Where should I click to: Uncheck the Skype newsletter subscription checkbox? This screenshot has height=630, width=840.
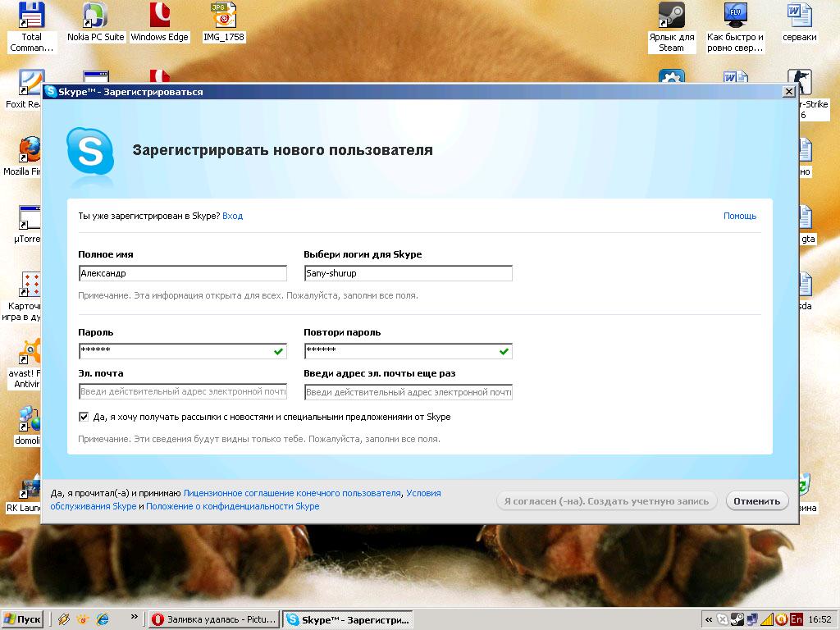click(84, 416)
